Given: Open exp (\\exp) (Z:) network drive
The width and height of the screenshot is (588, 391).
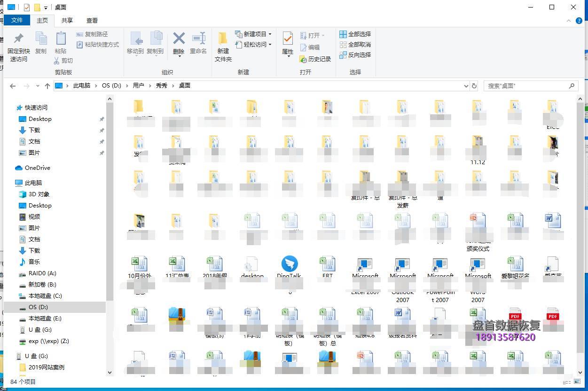Looking at the screenshot, I should click(49, 341).
